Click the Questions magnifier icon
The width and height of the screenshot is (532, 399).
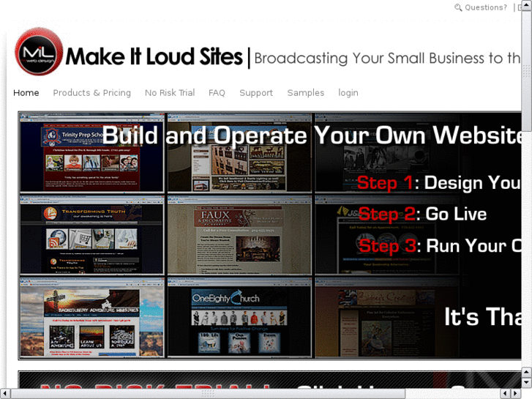(x=458, y=8)
